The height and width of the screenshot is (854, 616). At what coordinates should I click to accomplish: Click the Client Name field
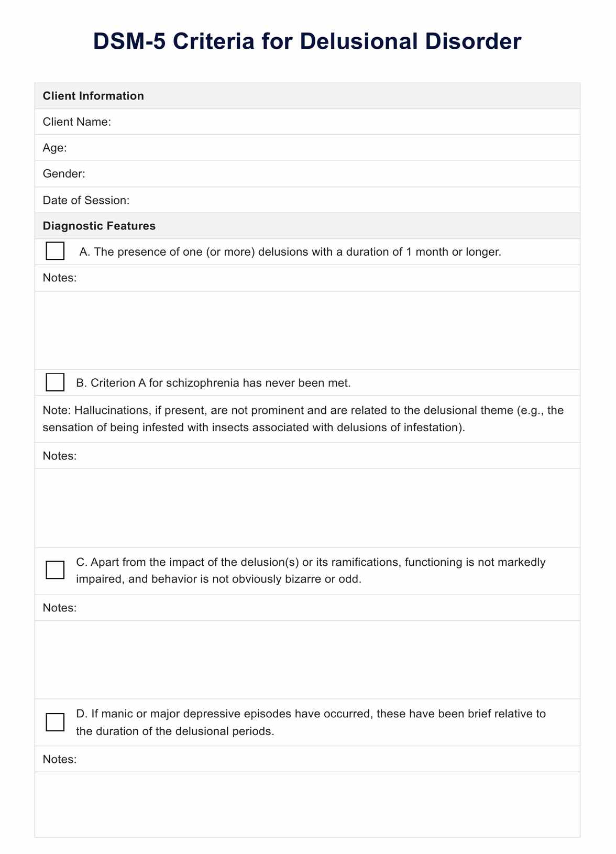pos(340,122)
